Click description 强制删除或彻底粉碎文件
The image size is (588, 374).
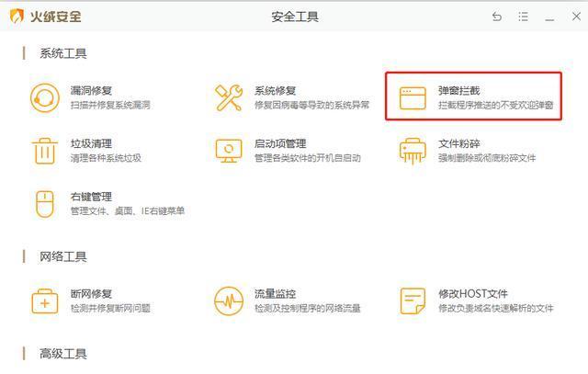(487, 158)
